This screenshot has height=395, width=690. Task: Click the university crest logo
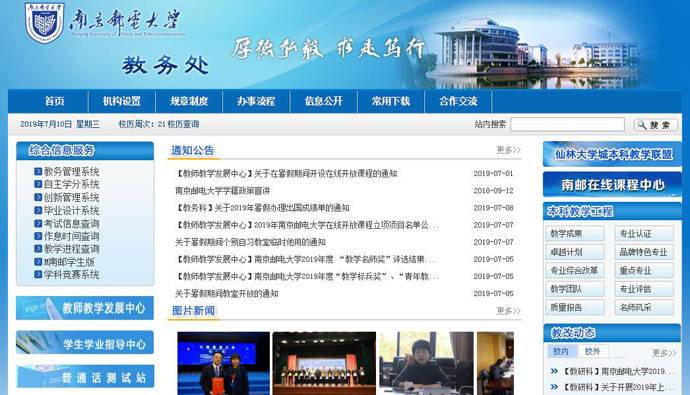tap(44, 22)
